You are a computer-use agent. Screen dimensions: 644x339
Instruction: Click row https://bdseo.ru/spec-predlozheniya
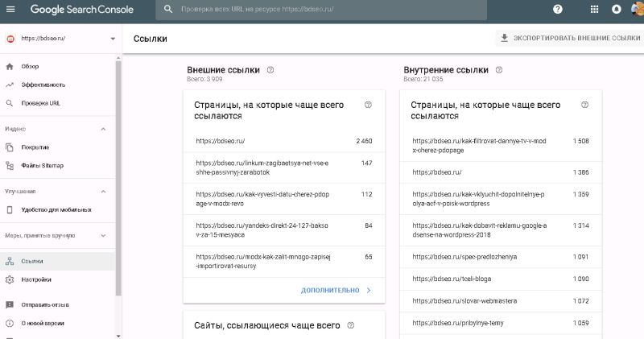501,257
